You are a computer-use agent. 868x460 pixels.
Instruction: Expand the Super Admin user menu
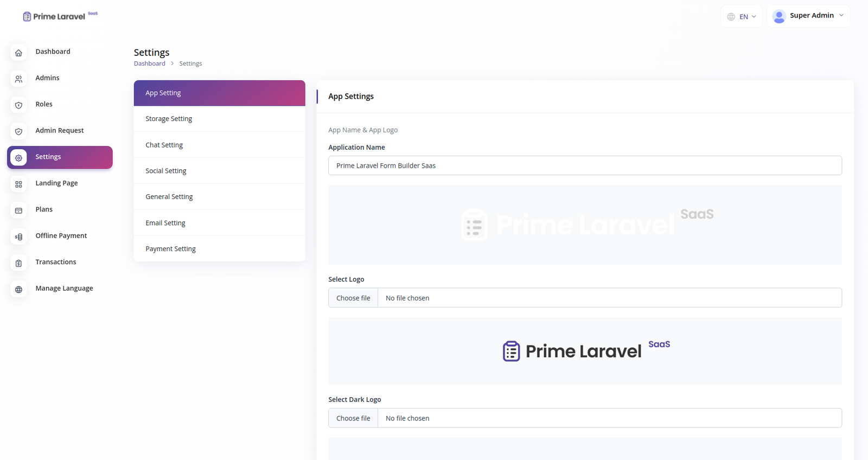(808, 16)
